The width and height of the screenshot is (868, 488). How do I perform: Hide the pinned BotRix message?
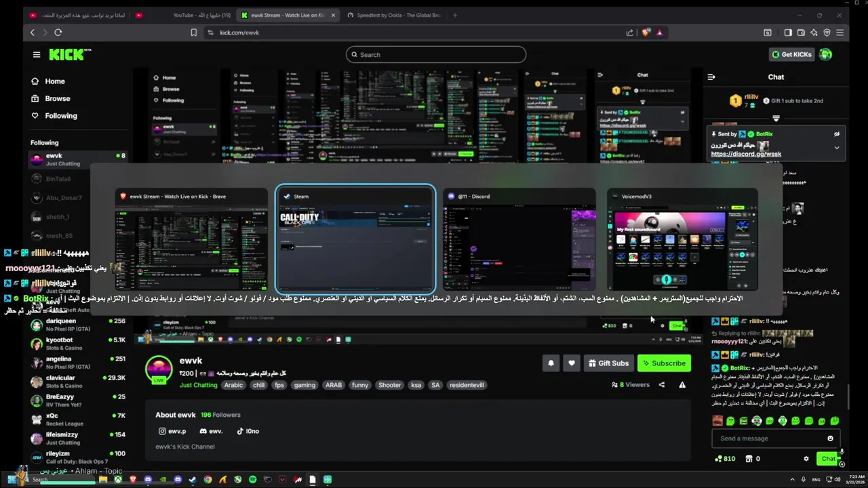(x=837, y=134)
